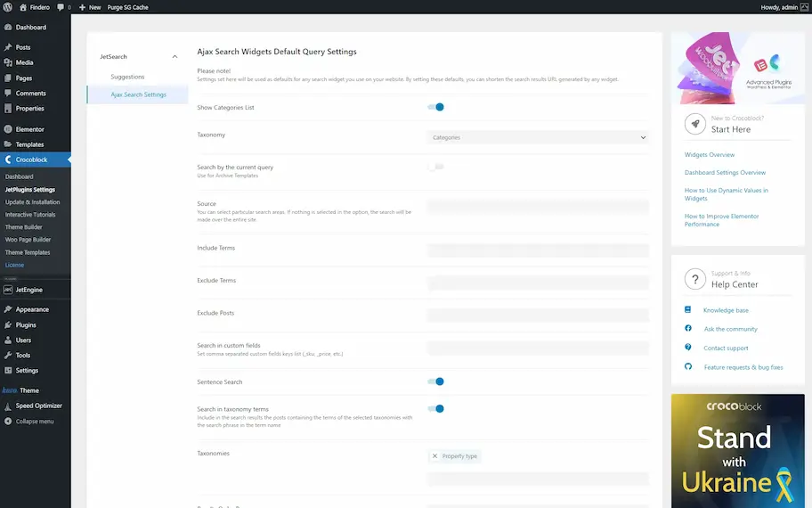Click the Exclude Terms field
The image size is (812, 508).
tap(538, 283)
